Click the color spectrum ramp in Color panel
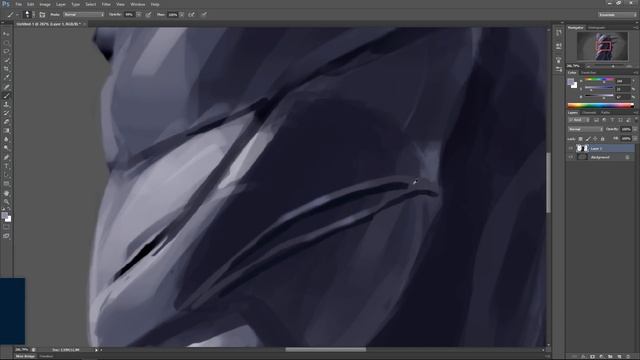 (x=600, y=105)
